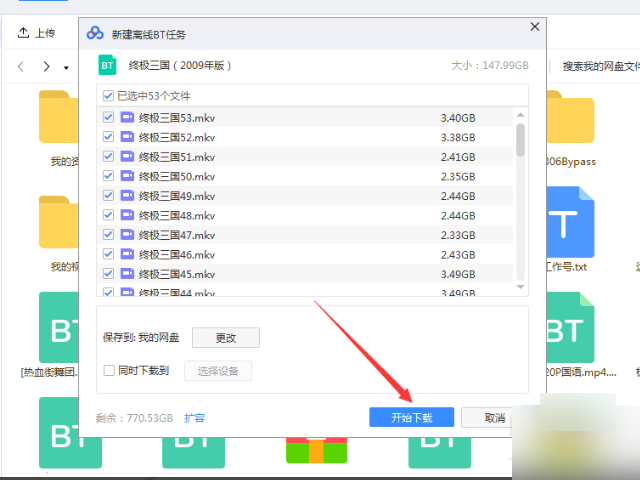Click the BT torrent icon beside 终极三国 title

[107, 65]
